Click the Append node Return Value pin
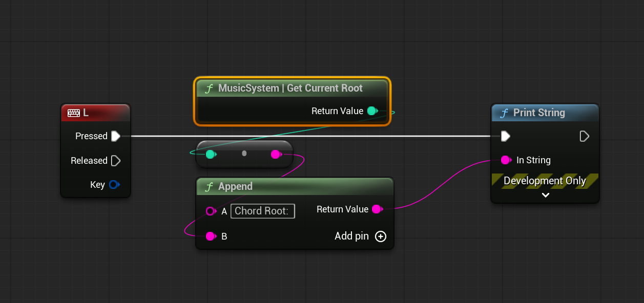The height and width of the screenshot is (303, 644). coord(377,209)
